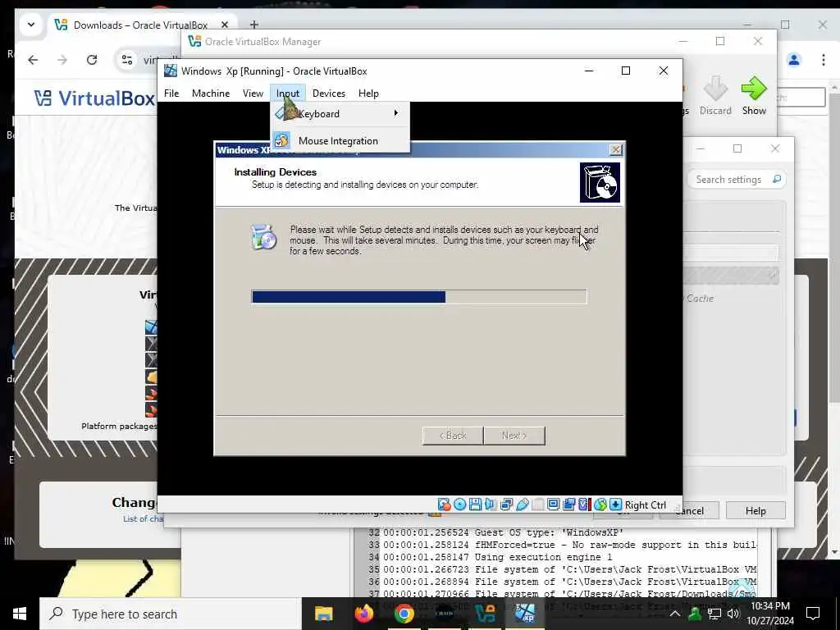The image size is (840, 630).
Task: Switch to Windows XP VM taskbar icon
Action: tap(525, 614)
